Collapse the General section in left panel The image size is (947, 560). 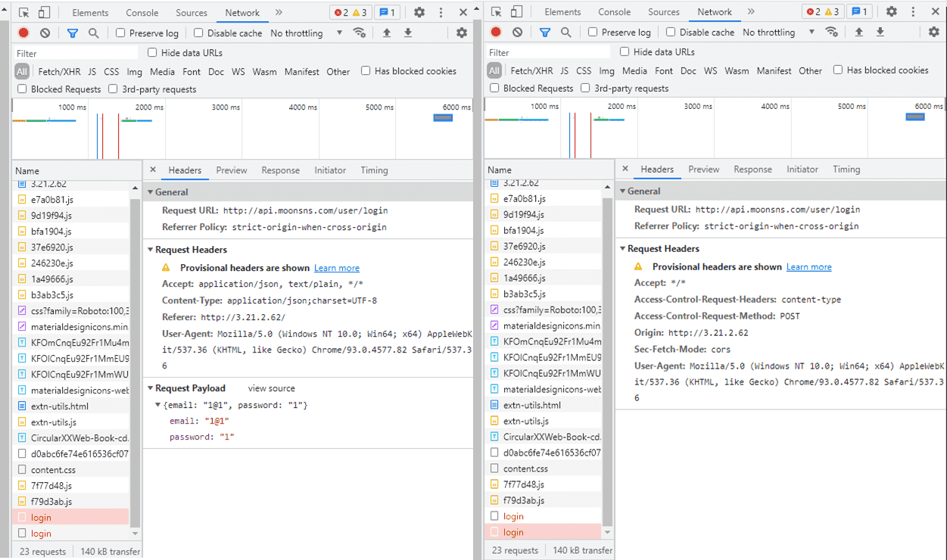[150, 192]
